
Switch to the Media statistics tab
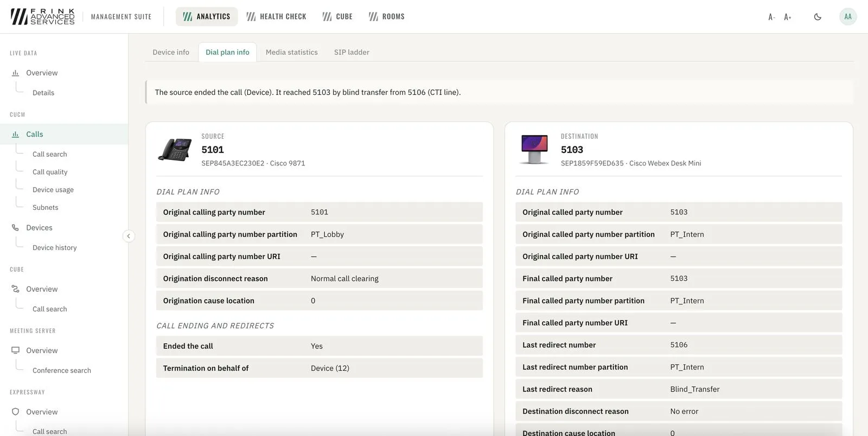pyautogui.click(x=292, y=52)
